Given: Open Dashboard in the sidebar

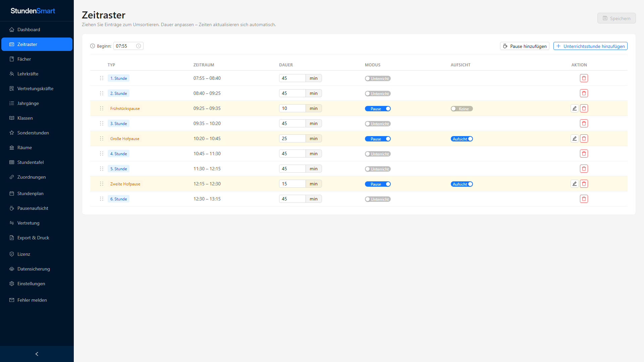Looking at the screenshot, I should 37,29.
